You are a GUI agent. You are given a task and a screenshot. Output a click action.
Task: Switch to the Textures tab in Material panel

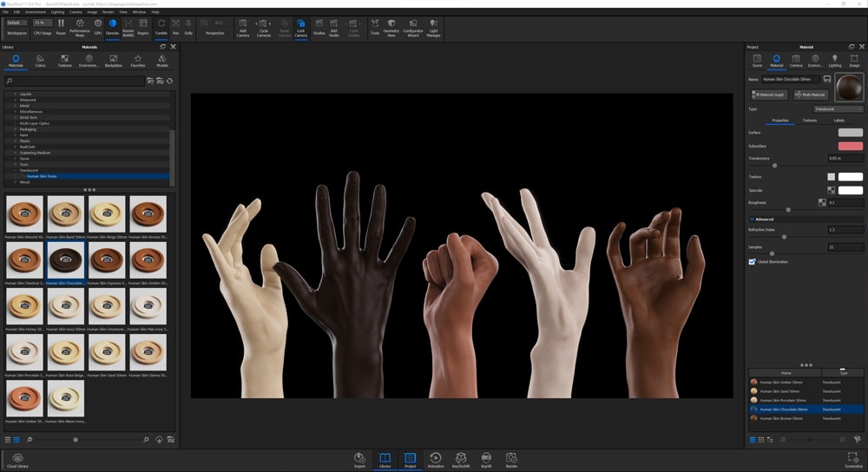[809, 121]
